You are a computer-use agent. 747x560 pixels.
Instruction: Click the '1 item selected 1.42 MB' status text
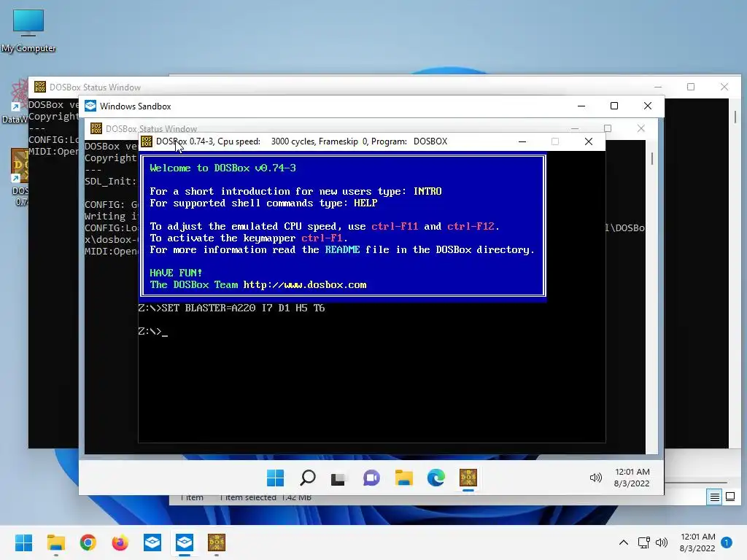click(266, 497)
